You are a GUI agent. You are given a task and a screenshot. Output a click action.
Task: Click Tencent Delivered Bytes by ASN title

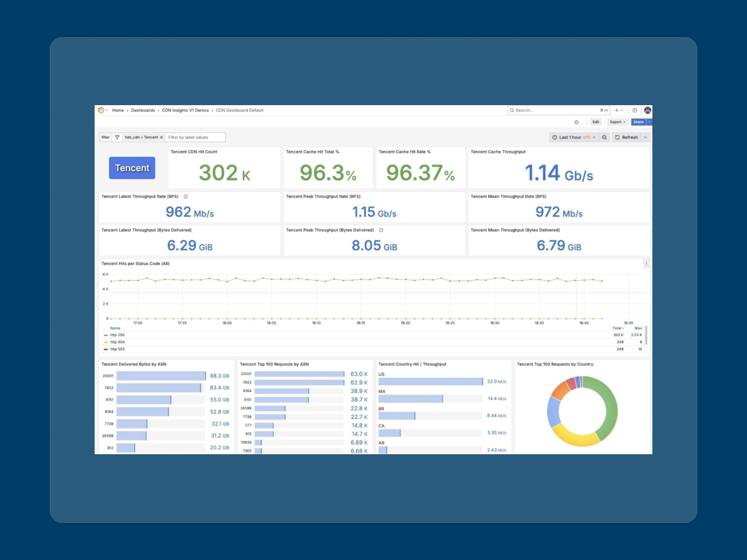[x=134, y=364]
